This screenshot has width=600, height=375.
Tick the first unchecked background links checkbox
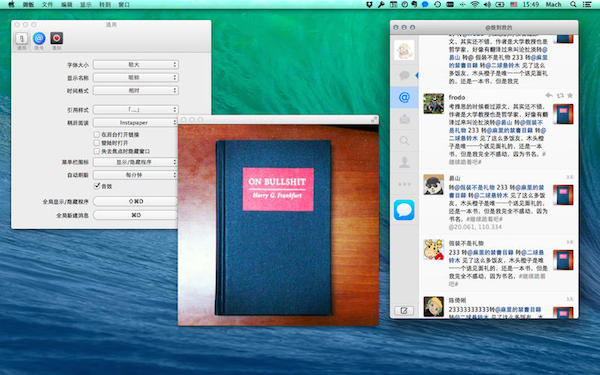click(x=97, y=135)
